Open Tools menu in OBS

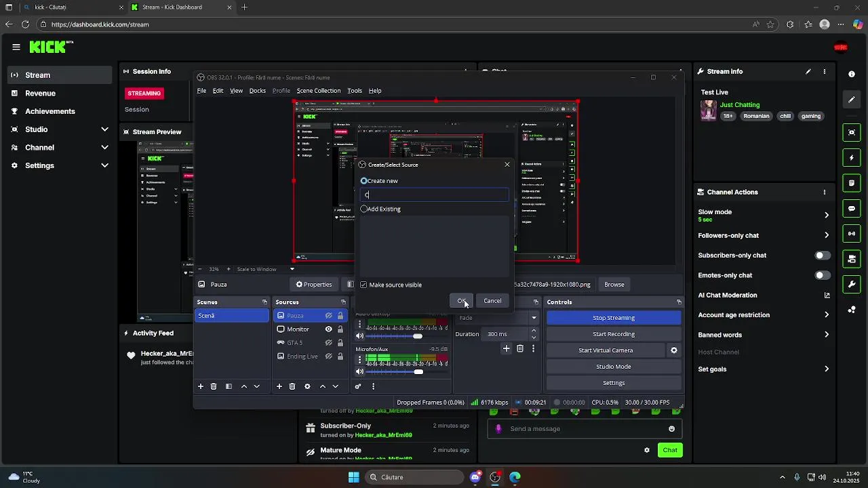click(355, 91)
